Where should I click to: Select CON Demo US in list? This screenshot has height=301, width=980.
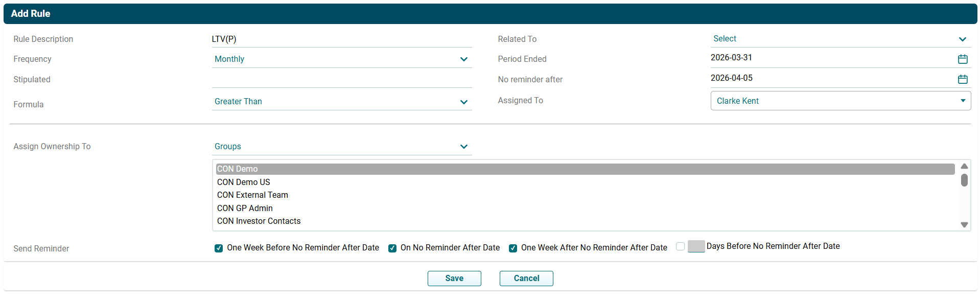[244, 182]
